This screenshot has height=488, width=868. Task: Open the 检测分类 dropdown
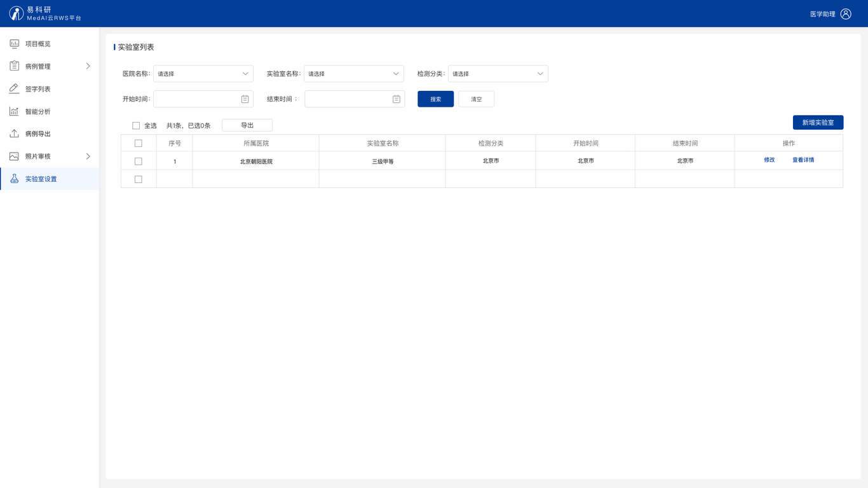(498, 74)
